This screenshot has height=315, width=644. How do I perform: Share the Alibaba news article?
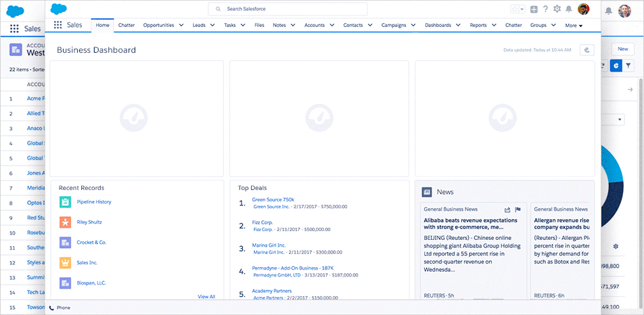click(x=507, y=210)
